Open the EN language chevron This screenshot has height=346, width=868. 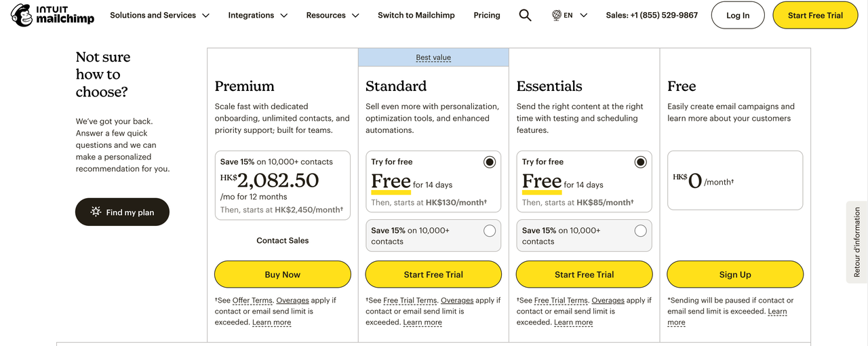coord(583,15)
